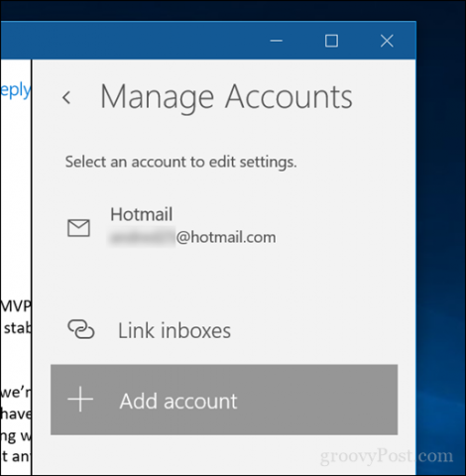Close the Mail window

(x=387, y=41)
